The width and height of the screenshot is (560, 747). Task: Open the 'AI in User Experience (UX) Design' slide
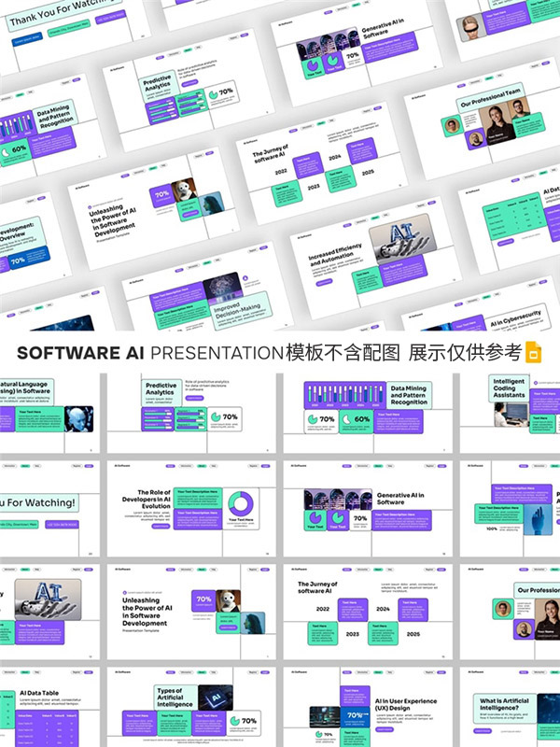pyautogui.click(x=368, y=707)
